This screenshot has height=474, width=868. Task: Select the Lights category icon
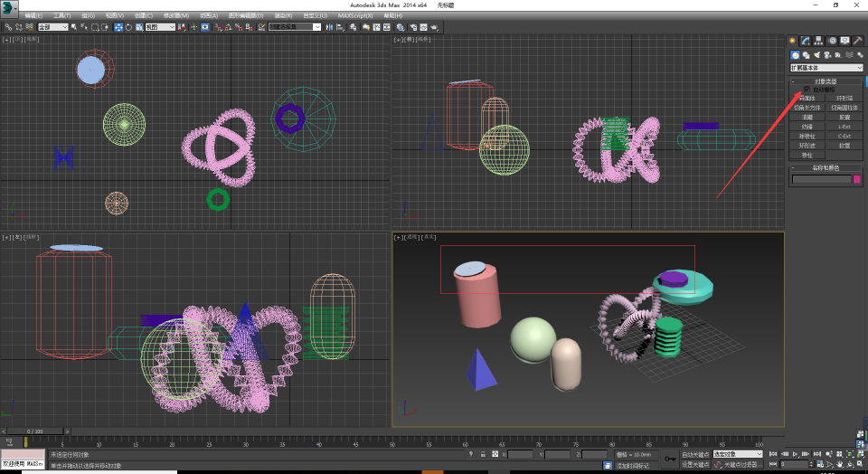pyautogui.click(x=816, y=54)
